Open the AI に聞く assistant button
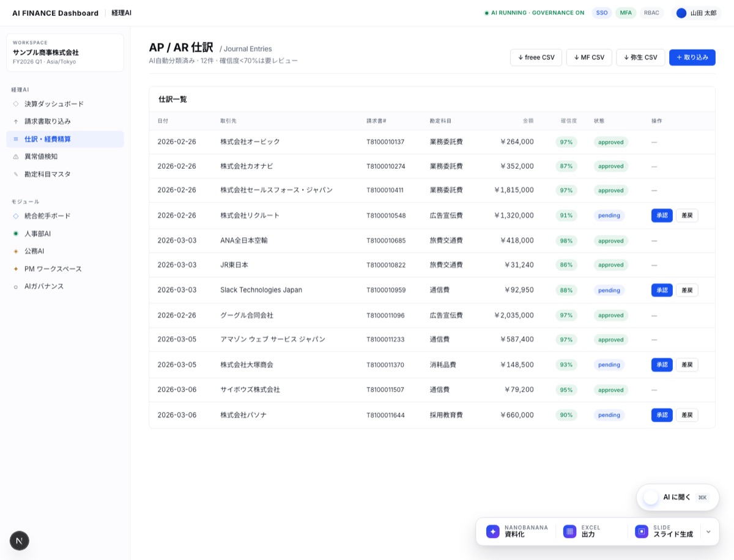Image resolution: width=734 pixels, height=560 pixels. [678, 498]
